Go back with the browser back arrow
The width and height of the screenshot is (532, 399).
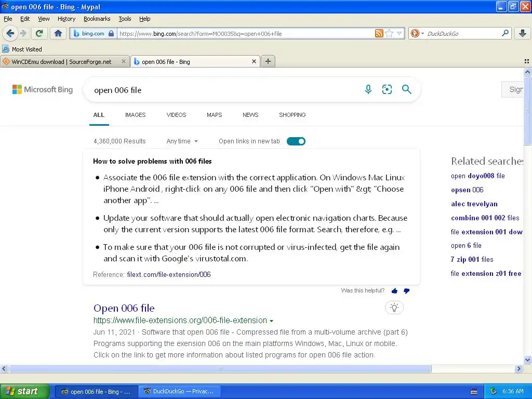(x=10, y=33)
